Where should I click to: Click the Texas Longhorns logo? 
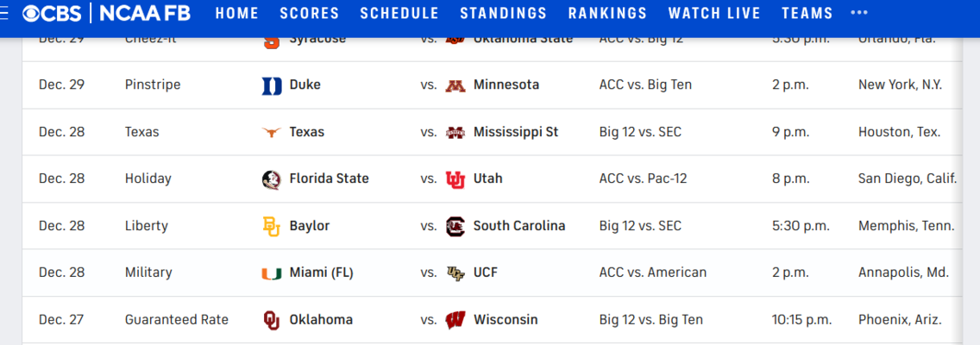pos(271,133)
